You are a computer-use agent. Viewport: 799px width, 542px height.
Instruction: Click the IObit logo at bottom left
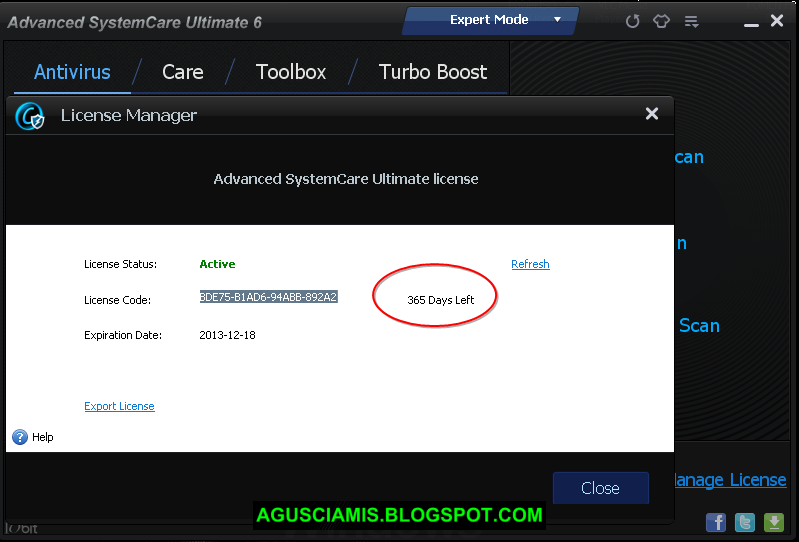21,528
